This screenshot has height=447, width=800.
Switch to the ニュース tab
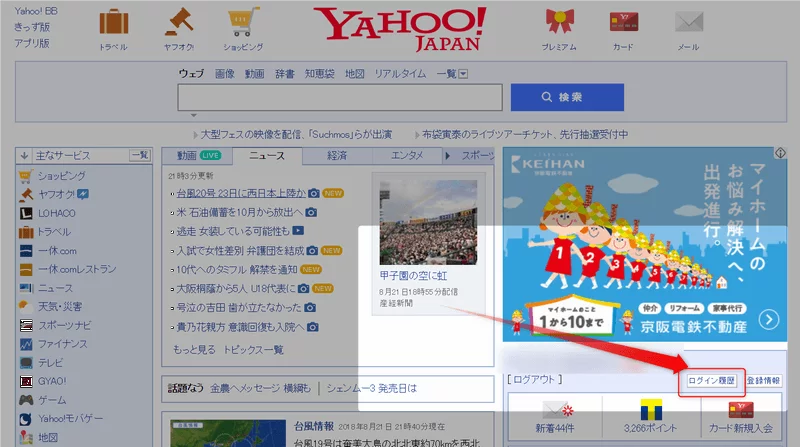[x=267, y=156]
